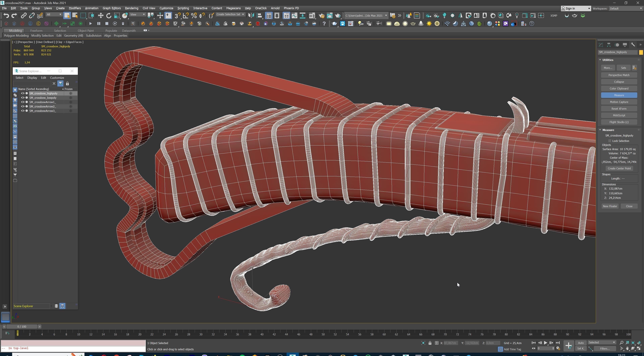This screenshot has width=644, height=356.
Task: Choose the Select and Move tool
Action: pyautogui.click(x=100, y=15)
